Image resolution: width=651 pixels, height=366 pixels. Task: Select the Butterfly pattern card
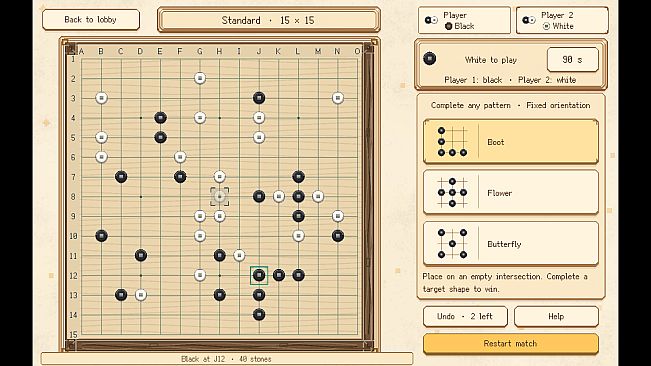click(510, 244)
